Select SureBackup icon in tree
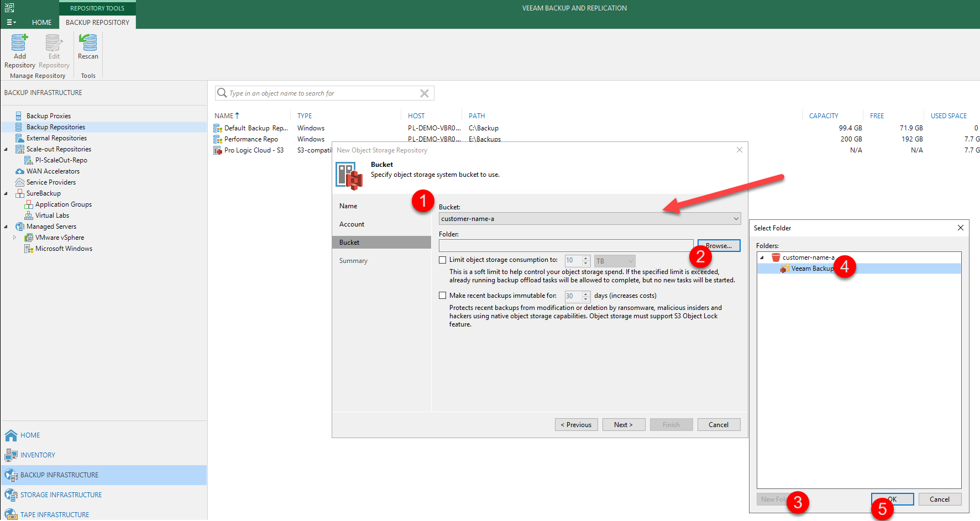The width and height of the screenshot is (980, 521). [x=20, y=193]
